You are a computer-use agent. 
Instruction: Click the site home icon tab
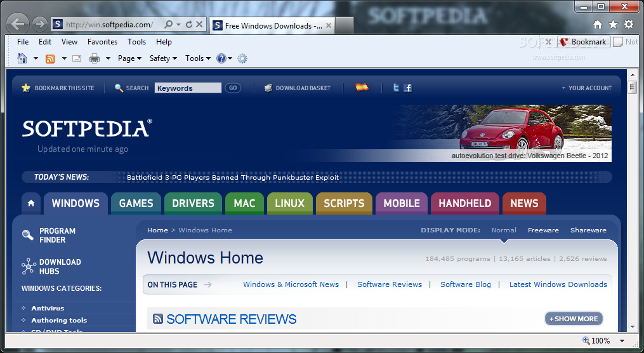(31, 203)
